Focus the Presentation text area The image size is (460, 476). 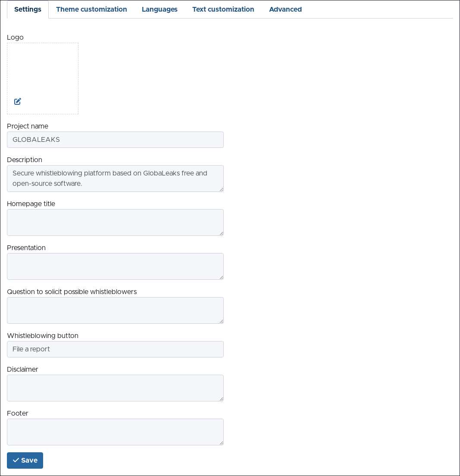pos(115,266)
